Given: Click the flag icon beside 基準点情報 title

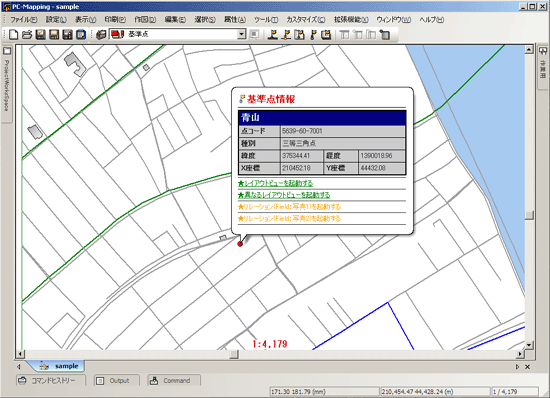Looking at the screenshot, I should pyautogui.click(x=242, y=99).
